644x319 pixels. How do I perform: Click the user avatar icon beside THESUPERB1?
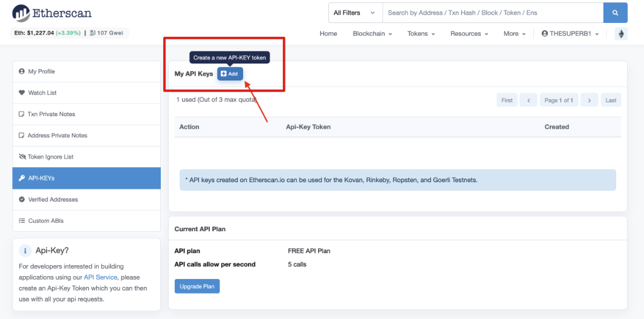pos(545,34)
